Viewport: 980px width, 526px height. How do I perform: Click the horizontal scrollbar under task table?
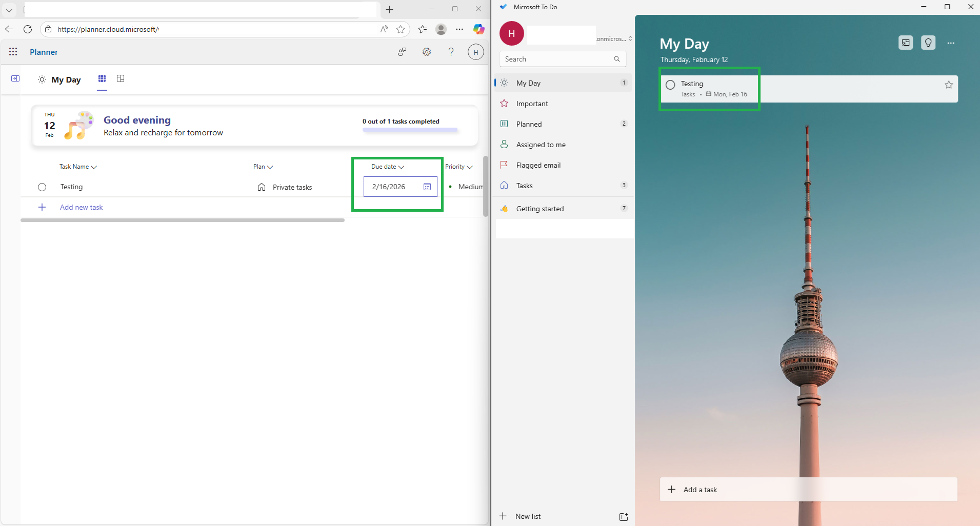coord(183,220)
